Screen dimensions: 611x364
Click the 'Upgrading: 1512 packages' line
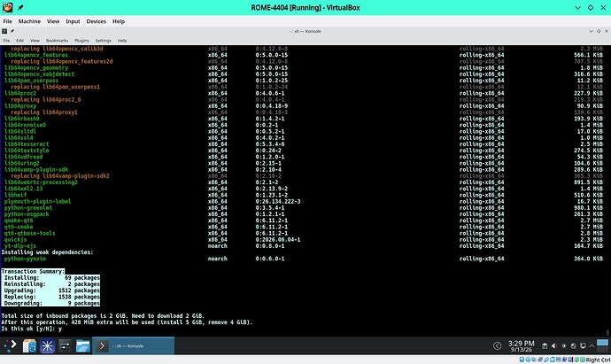(52, 290)
